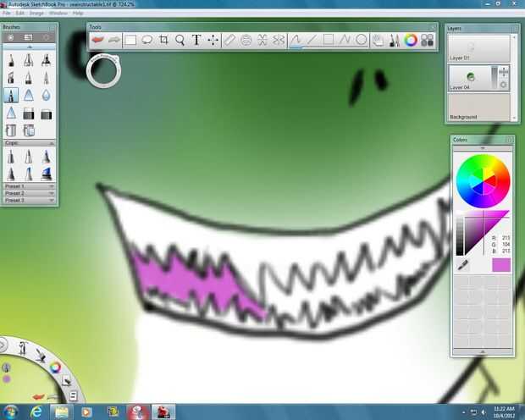
Task: Collapse the Colors panel top arrow bar
Action: point(483,148)
